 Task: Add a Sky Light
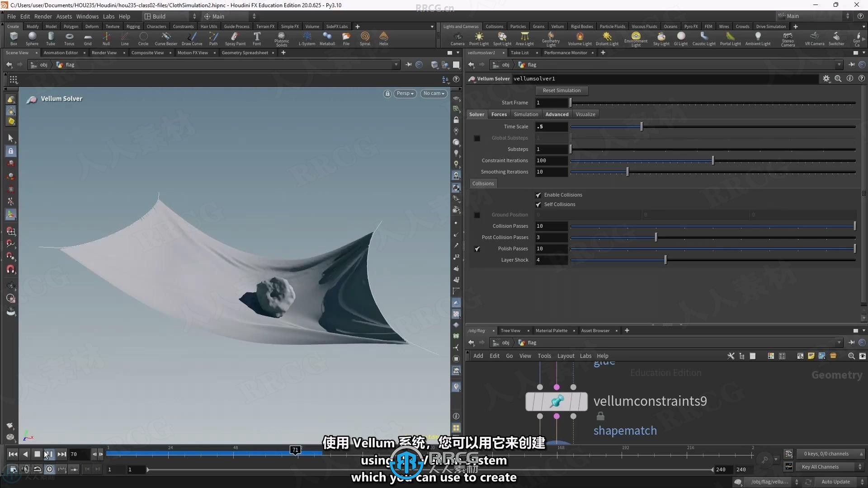661,39
